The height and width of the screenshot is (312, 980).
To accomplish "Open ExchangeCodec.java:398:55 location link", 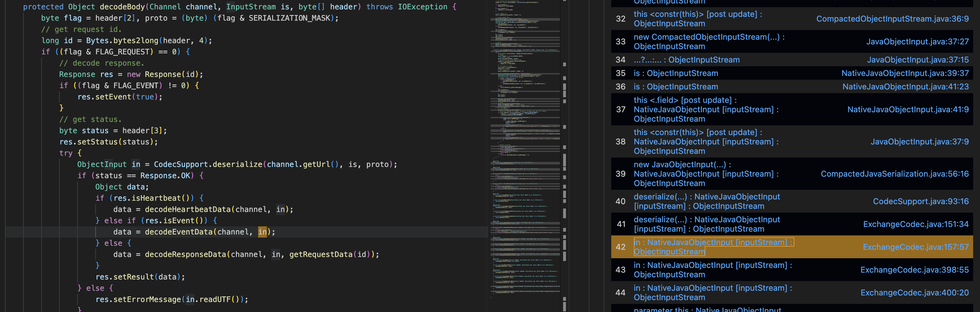I will 915,270.
